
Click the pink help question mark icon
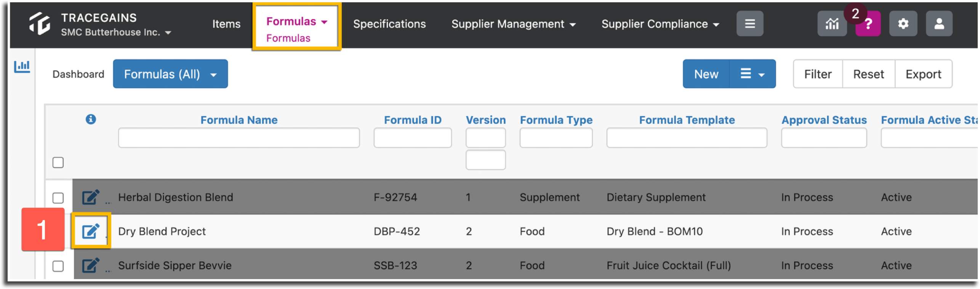[x=868, y=24]
